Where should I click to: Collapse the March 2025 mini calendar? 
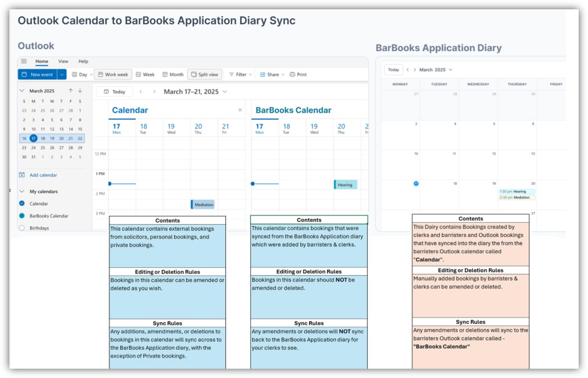(x=22, y=91)
